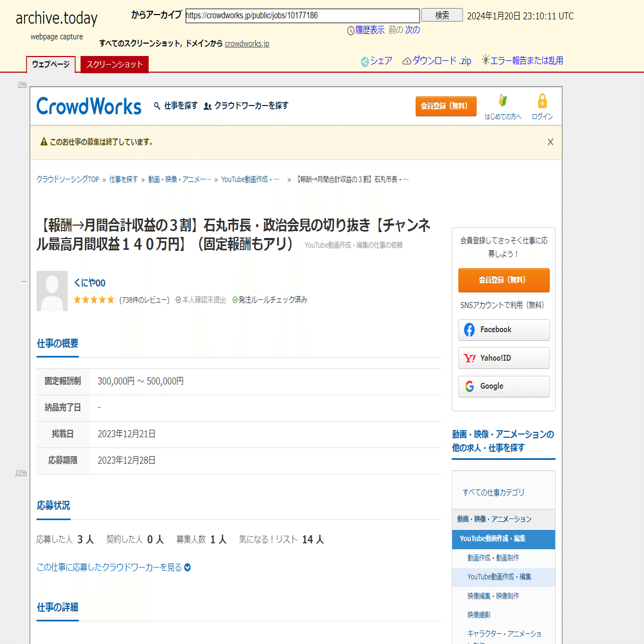The width and height of the screenshot is (644, 644).
Task: Switch to the スクリーンショット tab
Action: point(115,65)
